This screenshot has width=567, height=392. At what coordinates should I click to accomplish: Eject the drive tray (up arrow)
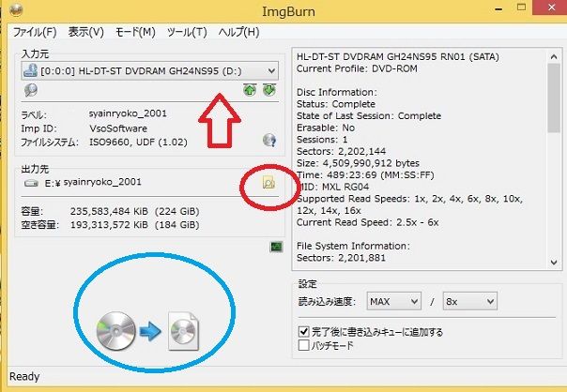point(250,90)
